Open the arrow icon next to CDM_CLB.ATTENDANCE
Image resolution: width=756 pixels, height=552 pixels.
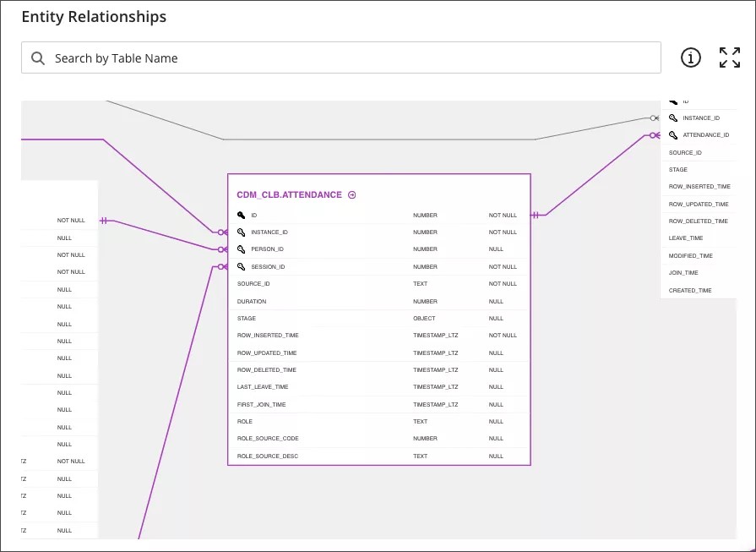click(352, 195)
